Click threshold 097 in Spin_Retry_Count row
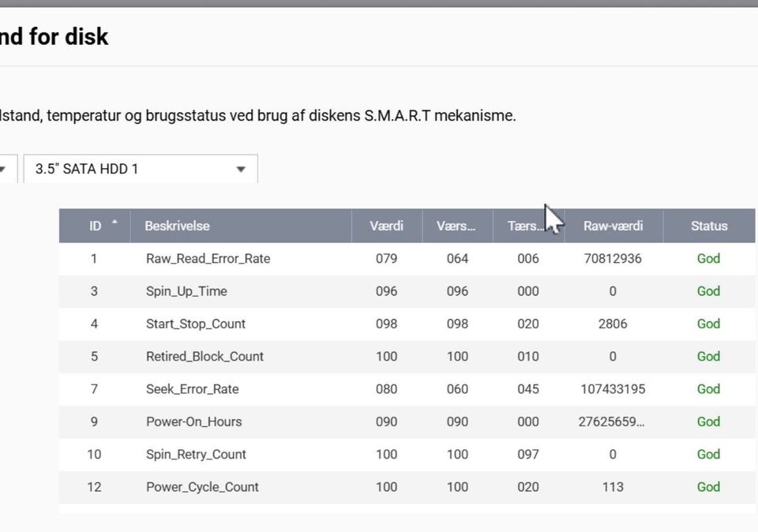This screenshot has height=532, width=758. pos(528,454)
